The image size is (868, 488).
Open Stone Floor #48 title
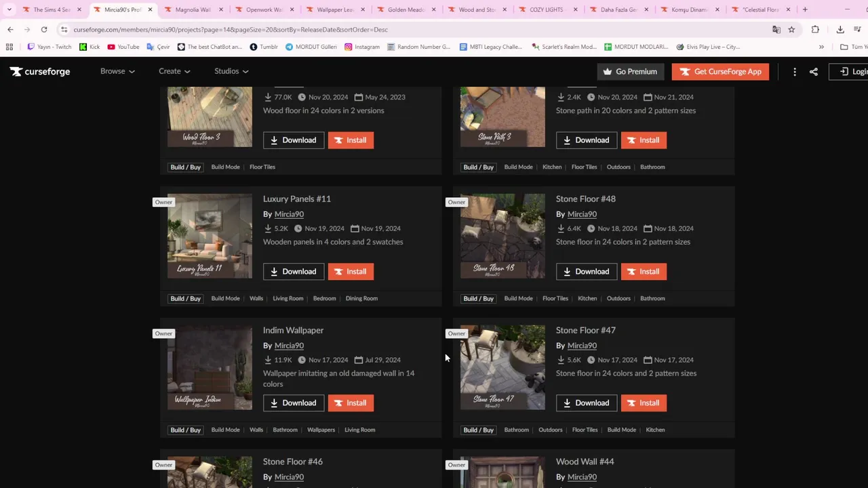point(586,199)
